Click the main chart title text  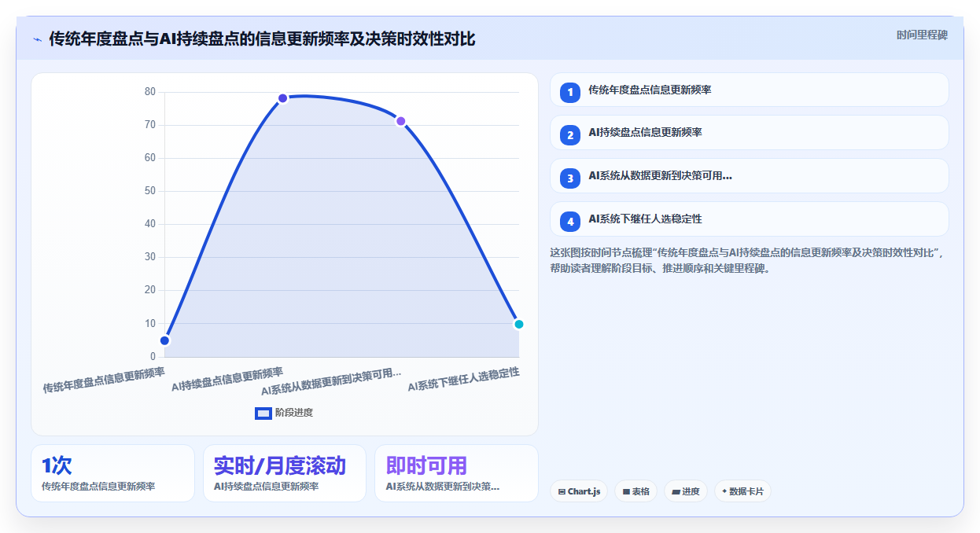pos(262,39)
